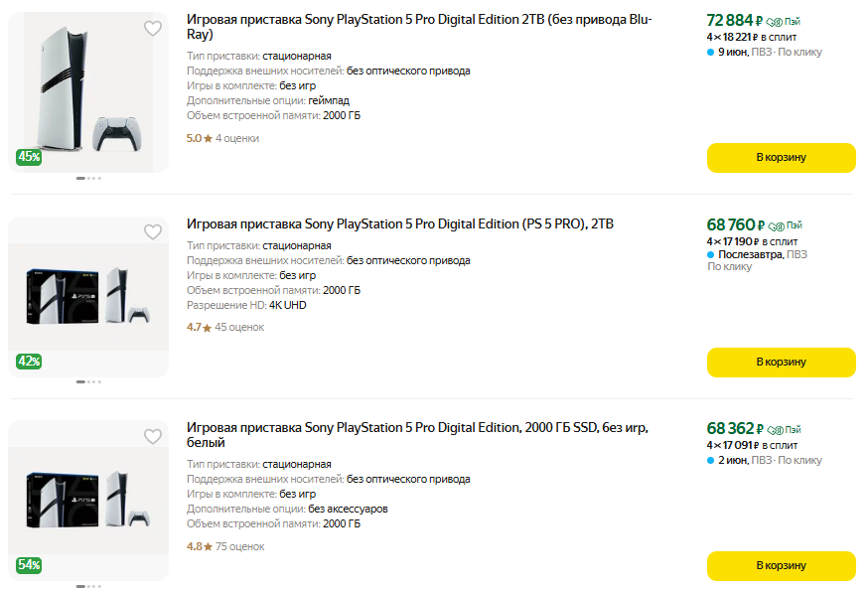Open the 4 оценки rating of the first product

(236, 138)
